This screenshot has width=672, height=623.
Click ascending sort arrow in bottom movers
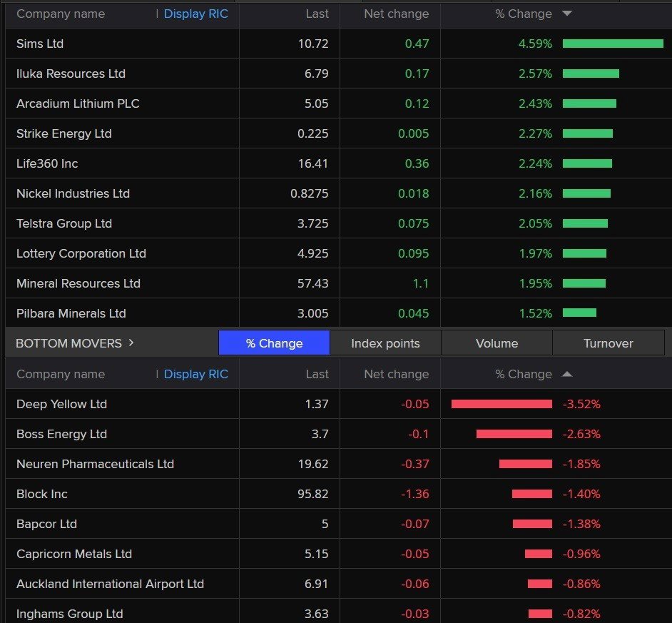coord(567,374)
